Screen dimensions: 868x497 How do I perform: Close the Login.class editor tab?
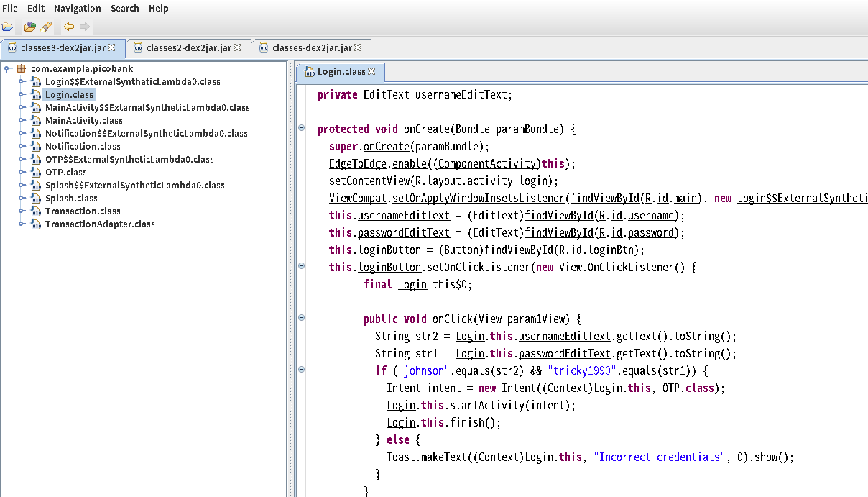click(371, 72)
